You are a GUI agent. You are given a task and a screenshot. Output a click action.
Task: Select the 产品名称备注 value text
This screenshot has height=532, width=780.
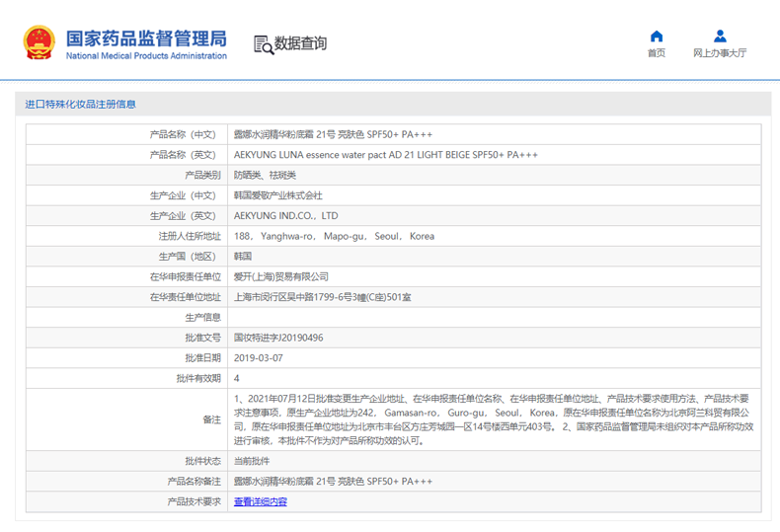(x=333, y=482)
